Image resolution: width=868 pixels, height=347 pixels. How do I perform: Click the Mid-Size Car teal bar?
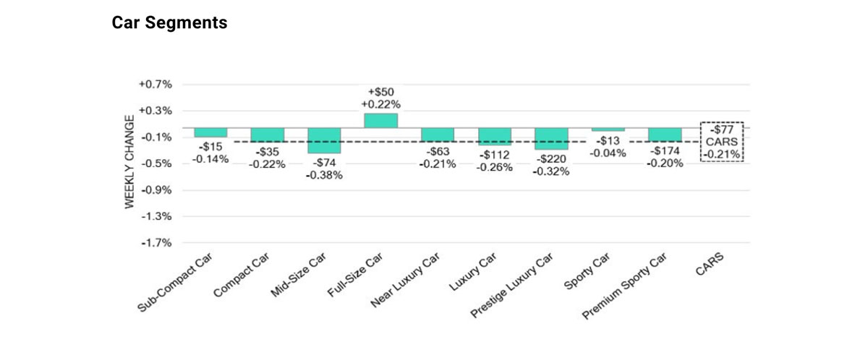click(324, 140)
